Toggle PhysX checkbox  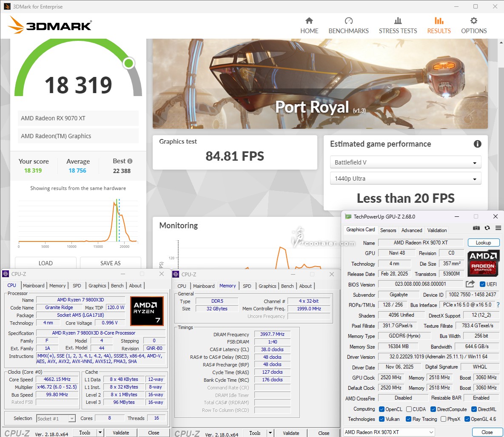coord(444,419)
